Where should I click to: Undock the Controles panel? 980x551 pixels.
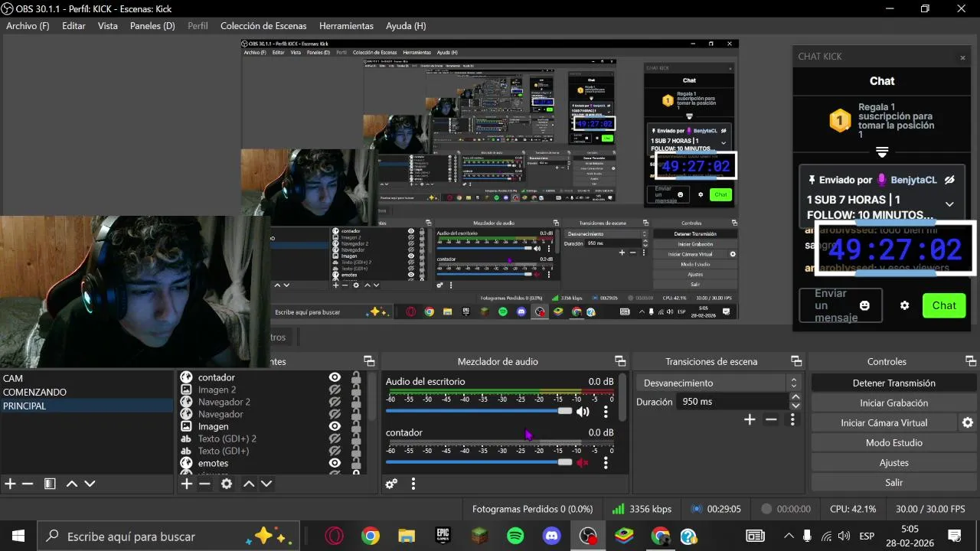pos(971,361)
